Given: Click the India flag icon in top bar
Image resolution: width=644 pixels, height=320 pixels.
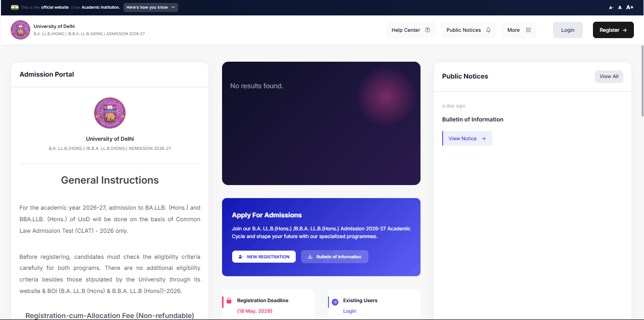Looking at the screenshot, I should coord(14,7).
